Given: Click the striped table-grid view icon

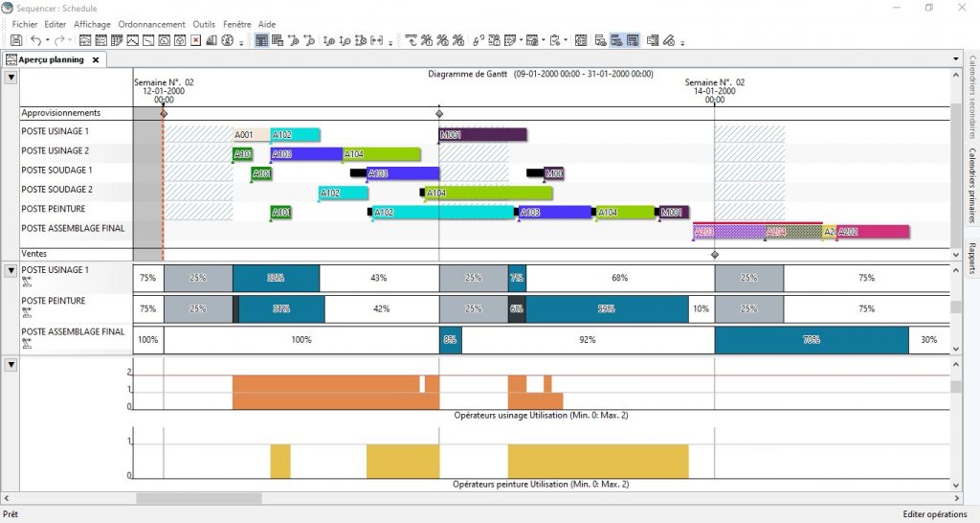Looking at the screenshot, I should [x=117, y=40].
